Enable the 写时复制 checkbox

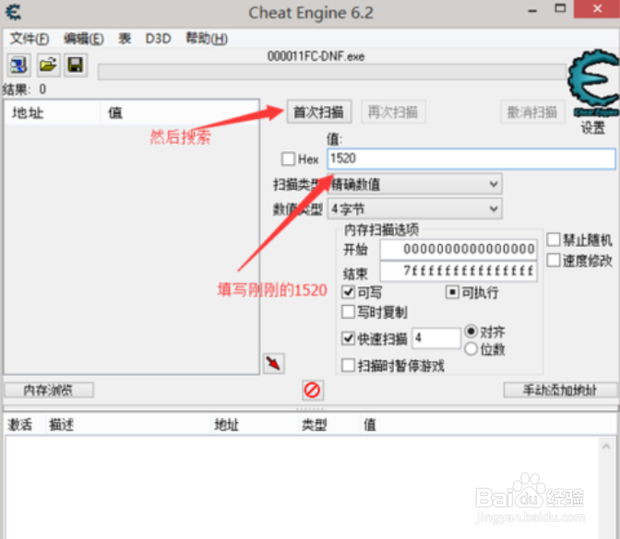coord(348,312)
